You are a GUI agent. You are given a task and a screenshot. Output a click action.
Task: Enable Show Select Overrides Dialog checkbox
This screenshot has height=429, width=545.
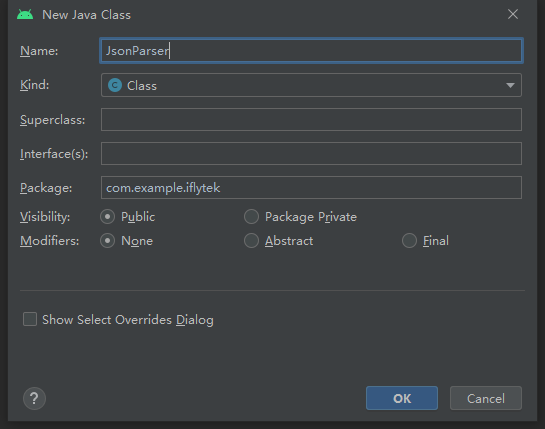coord(30,319)
